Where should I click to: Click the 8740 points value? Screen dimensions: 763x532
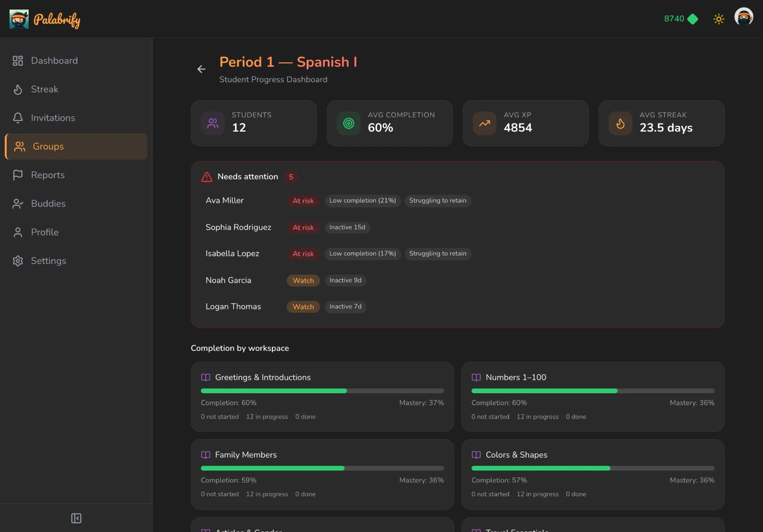point(674,19)
